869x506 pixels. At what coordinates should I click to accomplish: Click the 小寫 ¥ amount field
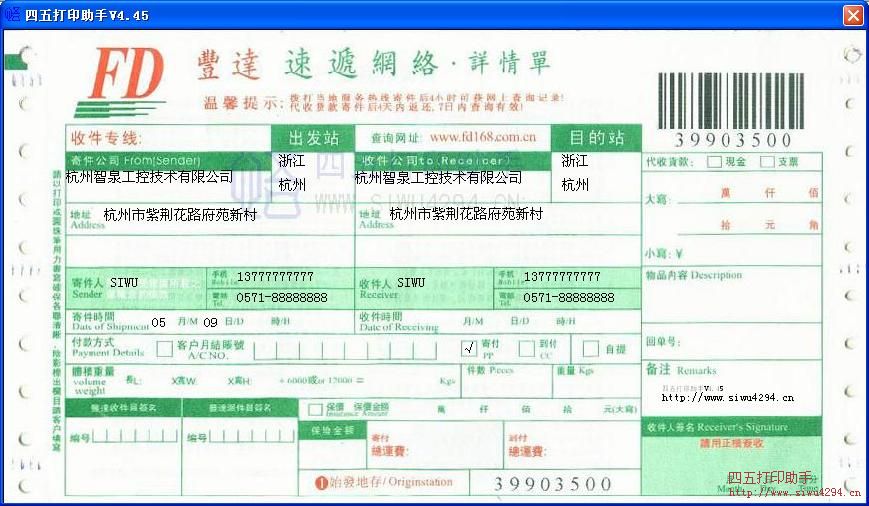click(x=732, y=253)
